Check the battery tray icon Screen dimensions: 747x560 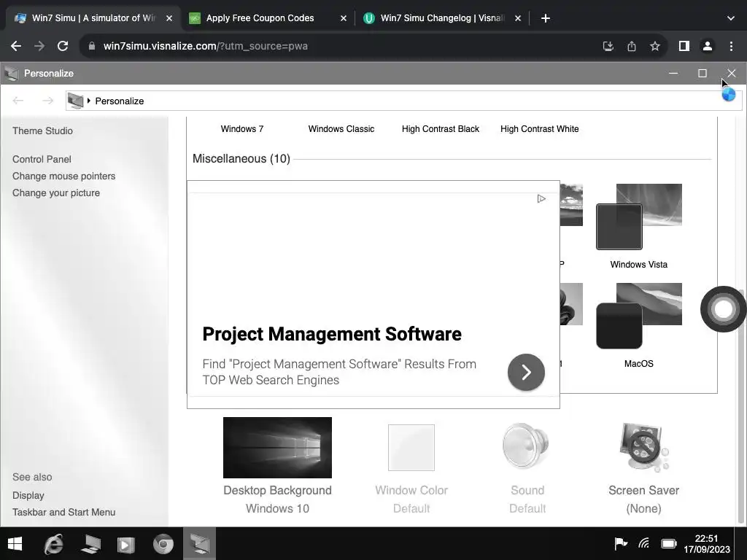pyautogui.click(x=669, y=543)
